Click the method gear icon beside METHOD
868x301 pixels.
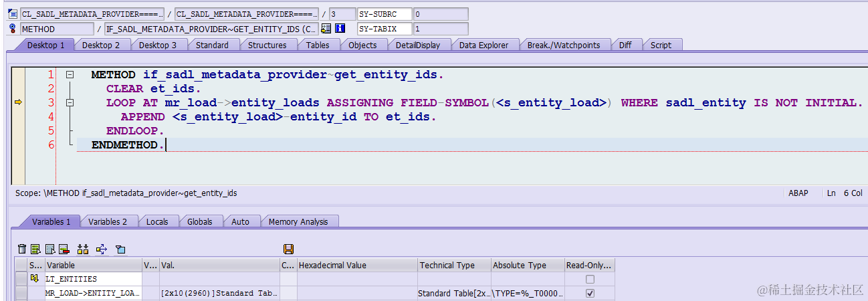point(13,29)
